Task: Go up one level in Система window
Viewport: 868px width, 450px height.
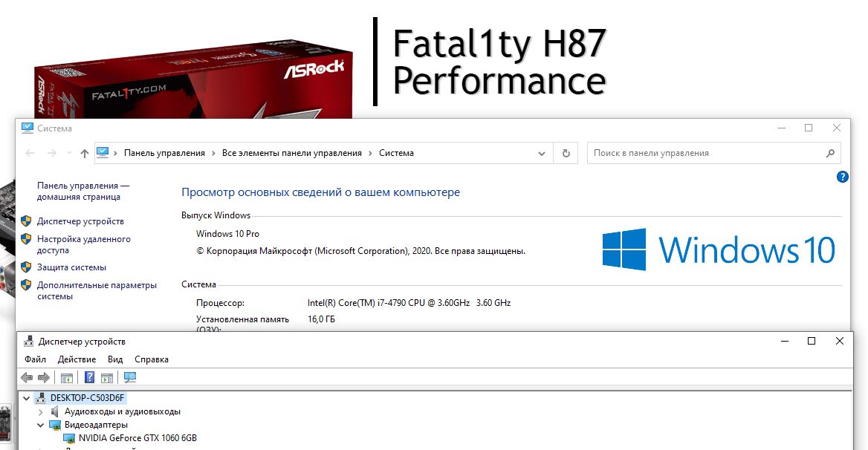Action: click(x=84, y=153)
